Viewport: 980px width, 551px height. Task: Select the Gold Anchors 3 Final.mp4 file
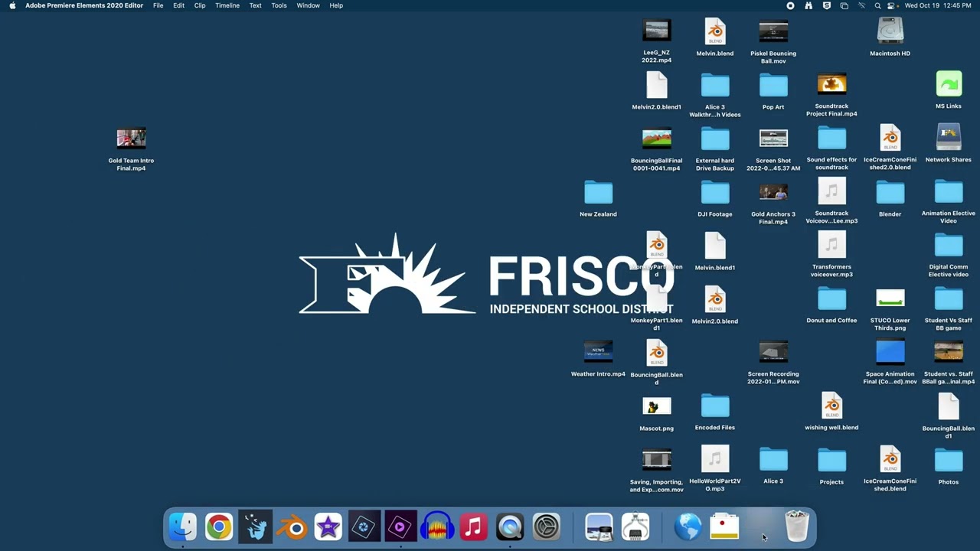pos(773,192)
